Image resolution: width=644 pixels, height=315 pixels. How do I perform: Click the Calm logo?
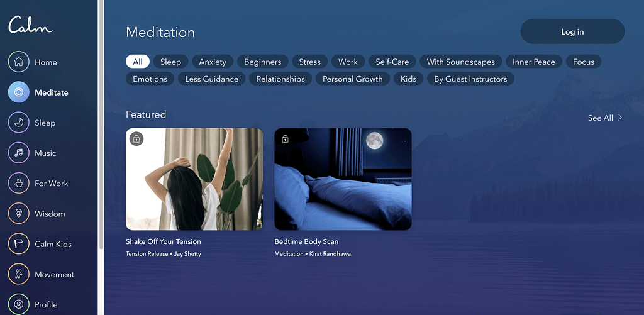pos(31,25)
